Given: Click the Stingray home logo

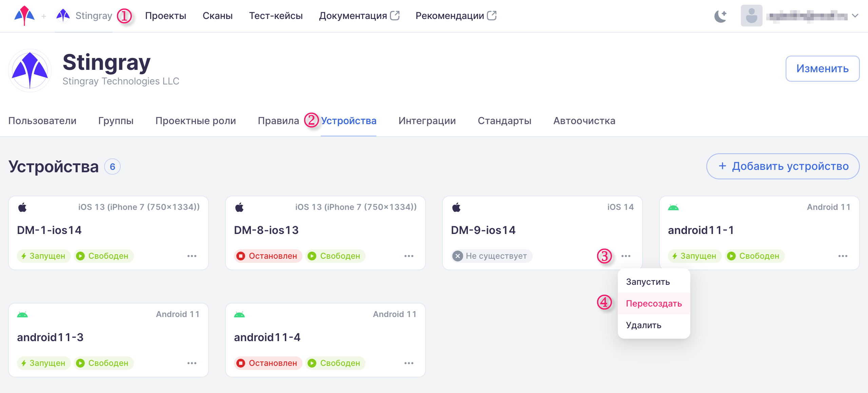Looking at the screenshot, I should (24, 16).
